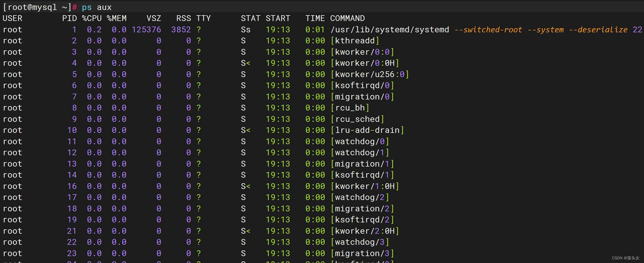Click the [watchdog/3] process name
The width and height of the screenshot is (644, 263).
360,242
